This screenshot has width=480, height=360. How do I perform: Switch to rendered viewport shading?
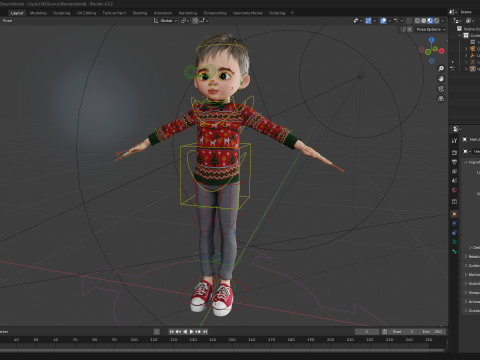(436, 21)
